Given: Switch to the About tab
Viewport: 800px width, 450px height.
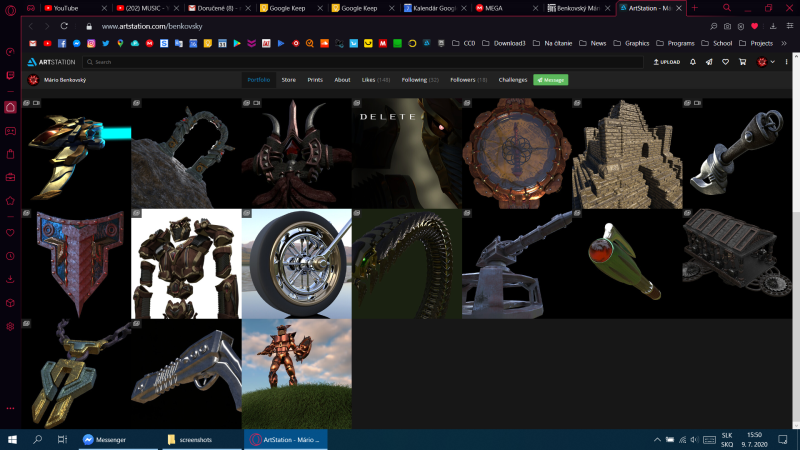Looking at the screenshot, I should pos(342,80).
